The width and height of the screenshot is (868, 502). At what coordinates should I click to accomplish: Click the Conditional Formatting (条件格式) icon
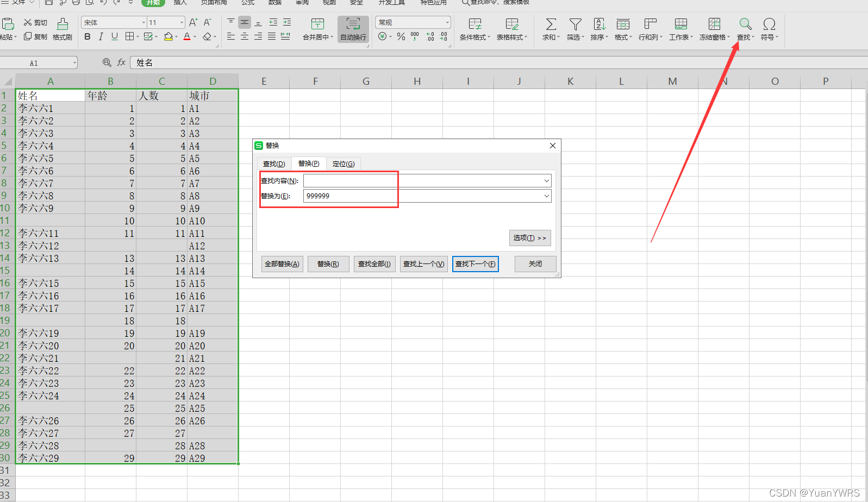(x=475, y=24)
